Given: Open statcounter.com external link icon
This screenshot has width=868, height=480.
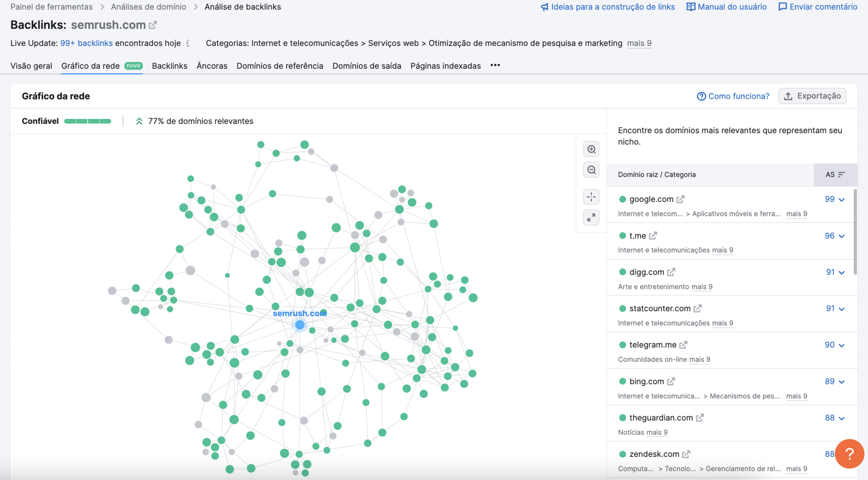Looking at the screenshot, I should [x=697, y=308].
